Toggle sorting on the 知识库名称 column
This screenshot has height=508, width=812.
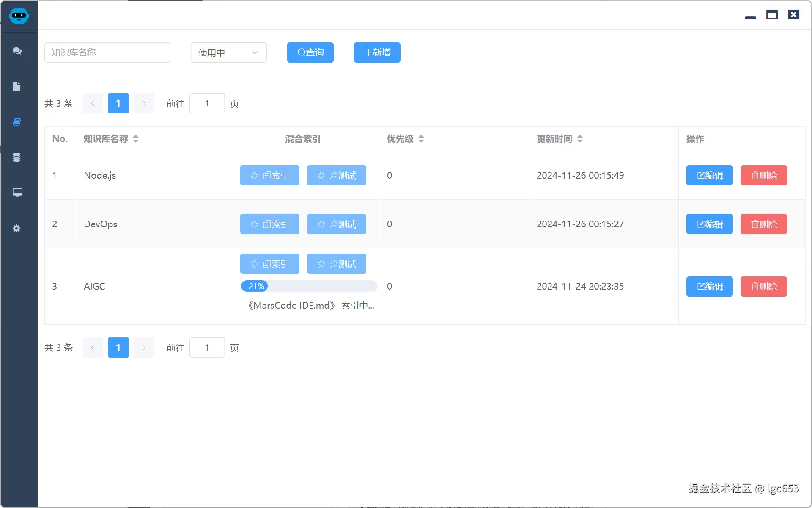click(x=136, y=139)
